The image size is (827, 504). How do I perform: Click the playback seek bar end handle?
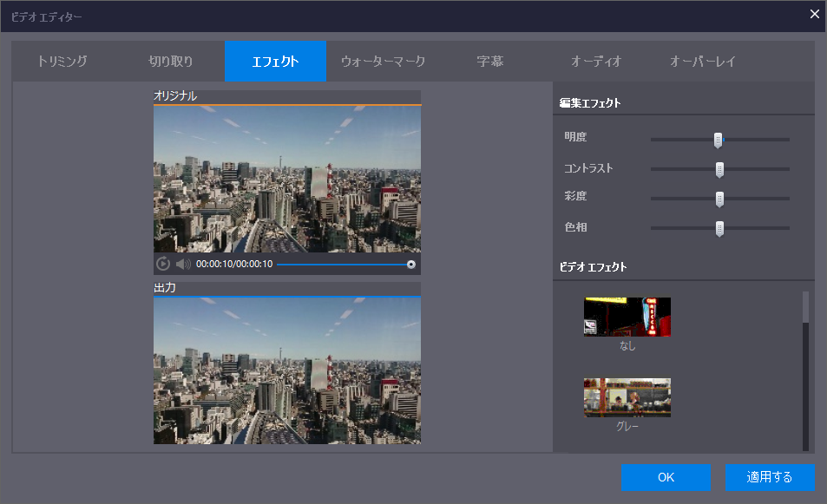[411, 264]
